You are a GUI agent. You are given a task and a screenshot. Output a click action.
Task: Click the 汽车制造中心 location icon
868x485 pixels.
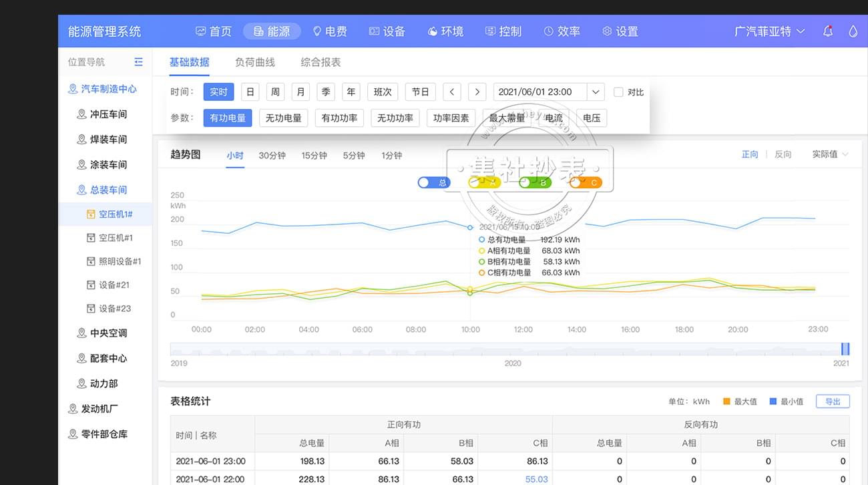click(x=73, y=89)
